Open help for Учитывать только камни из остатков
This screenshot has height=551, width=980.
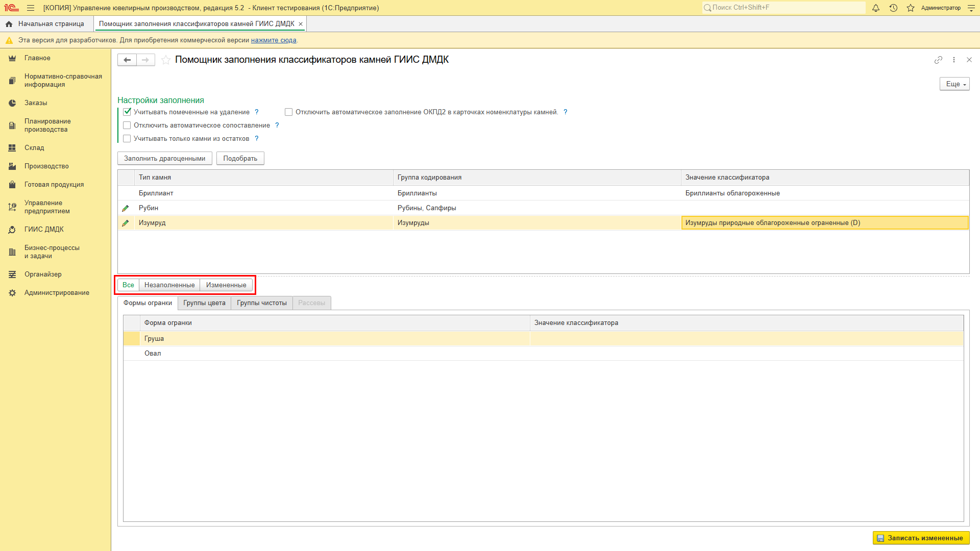point(257,139)
